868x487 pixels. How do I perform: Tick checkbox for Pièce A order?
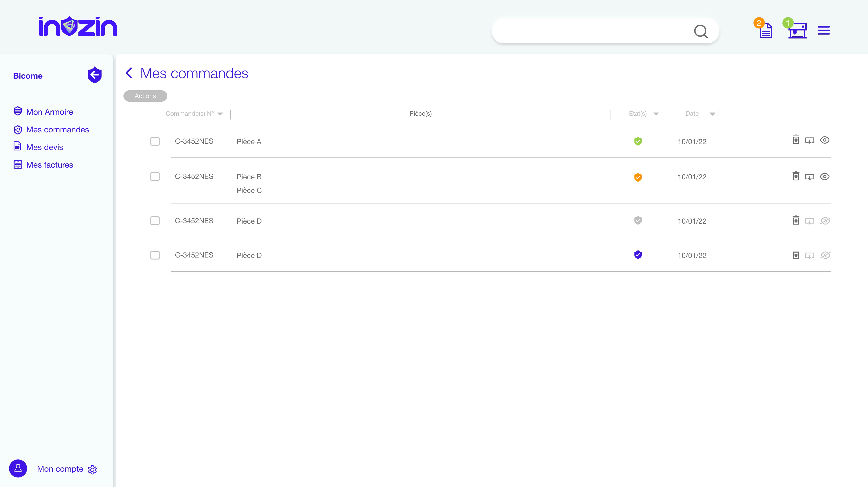(x=155, y=141)
